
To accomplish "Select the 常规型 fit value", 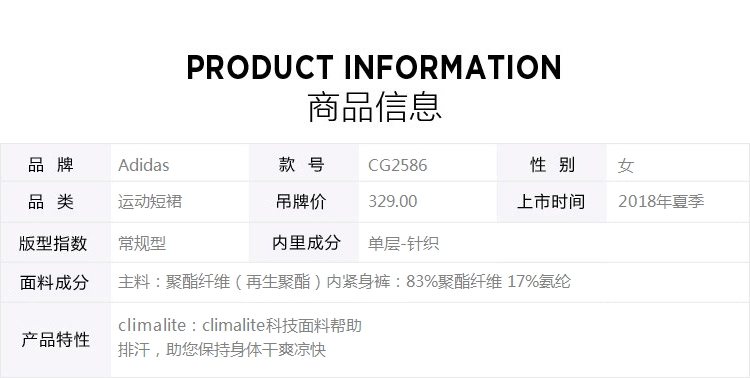I will (x=142, y=244).
